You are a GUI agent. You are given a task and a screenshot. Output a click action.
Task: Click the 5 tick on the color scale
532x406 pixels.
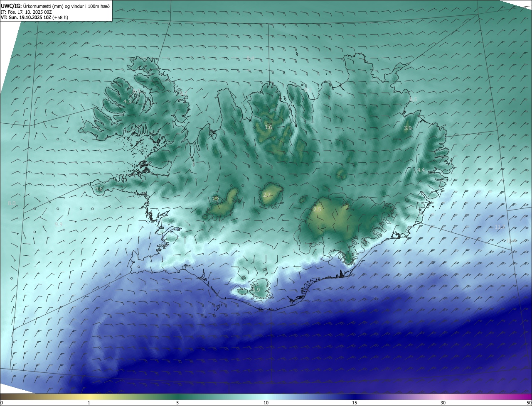pyautogui.click(x=177, y=403)
